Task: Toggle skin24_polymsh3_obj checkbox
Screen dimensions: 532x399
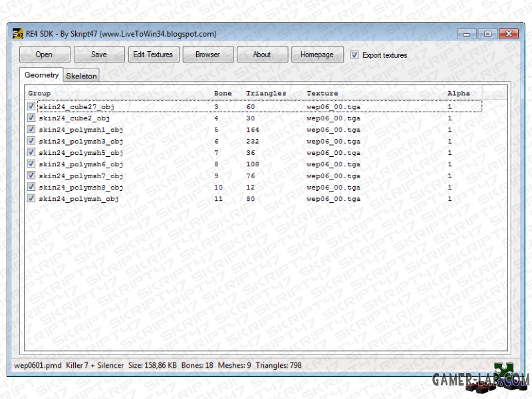Action: point(31,141)
